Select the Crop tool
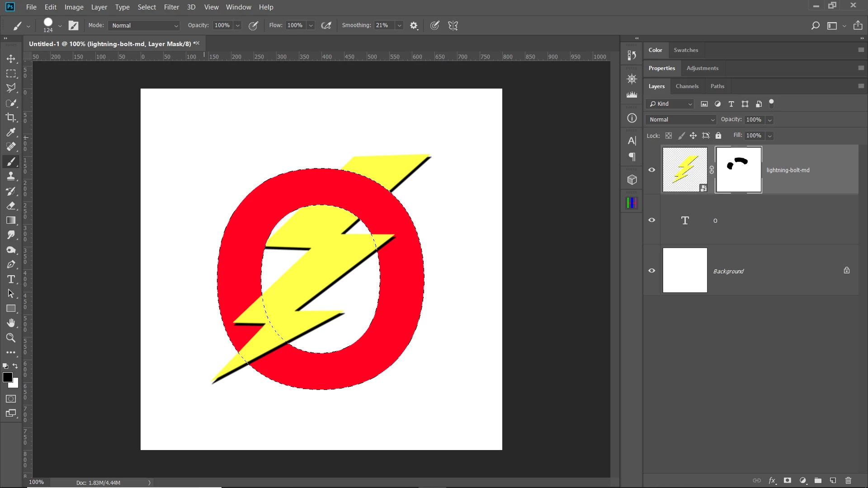The width and height of the screenshot is (868, 488). tap(11, 117)
